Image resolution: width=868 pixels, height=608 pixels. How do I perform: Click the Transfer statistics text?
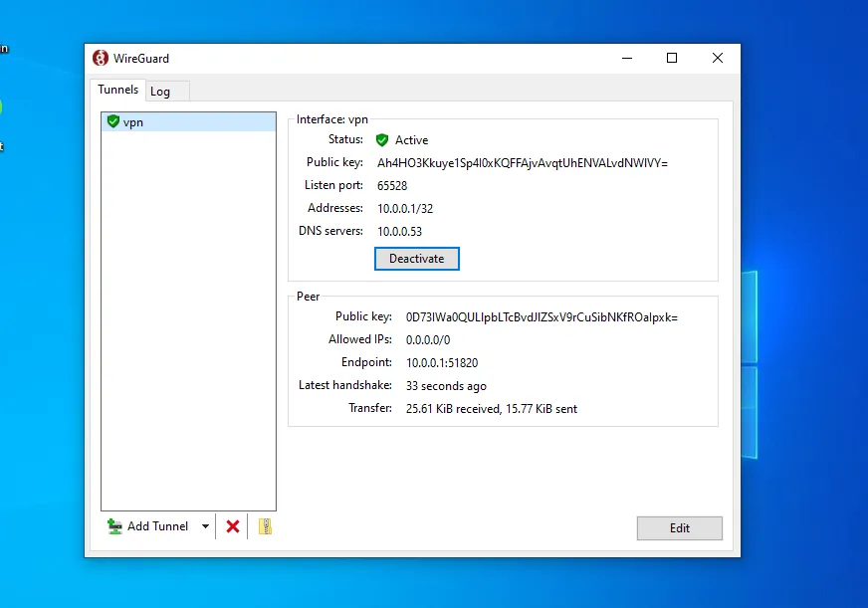tap(491, 409)
